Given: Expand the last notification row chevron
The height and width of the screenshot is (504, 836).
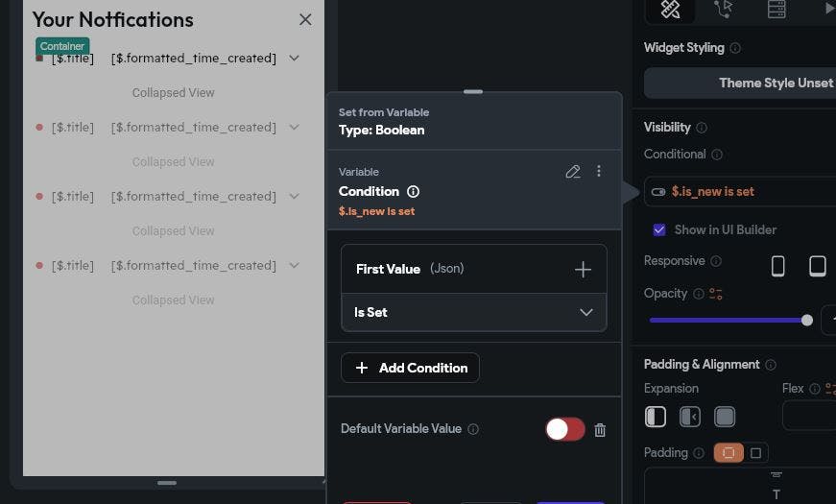Looking at the screenshot, I should coord(295,266).
